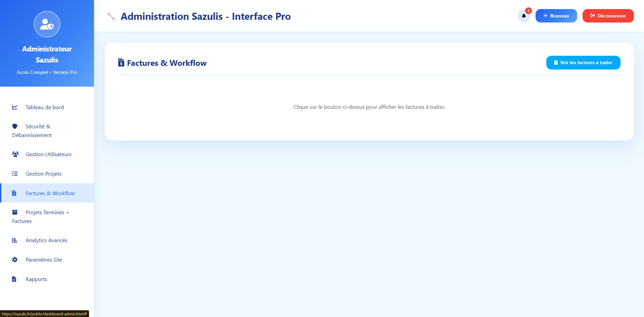Image resolution: width=644 pixels, height=317 pixels.
Task: Click the Administrateur Sazulis profile name
Action: pos(47,54)
